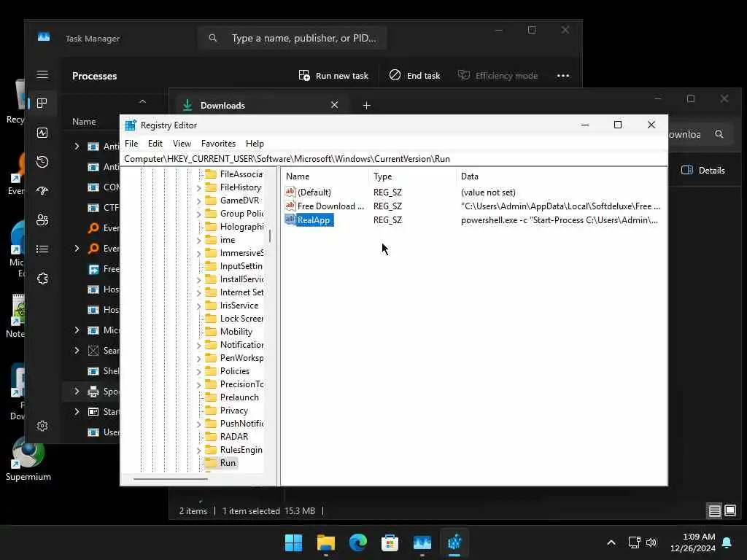Click Run new task in Task Manager
This screenshot has height=560, width=747.
click(333, 76)
